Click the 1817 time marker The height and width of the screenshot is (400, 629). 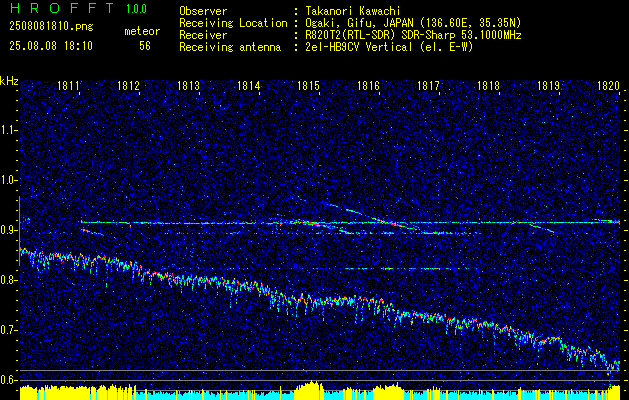[428, 85]
